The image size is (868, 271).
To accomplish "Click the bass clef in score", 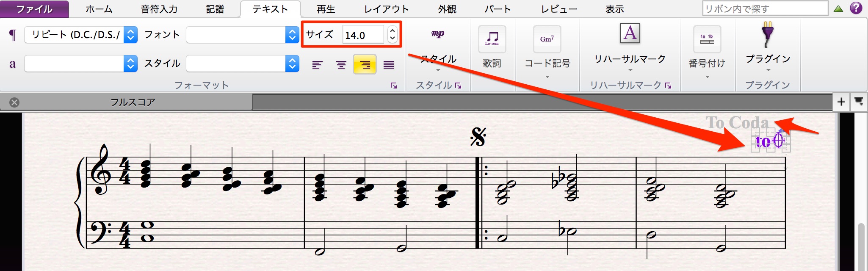I will pos(101,232).
